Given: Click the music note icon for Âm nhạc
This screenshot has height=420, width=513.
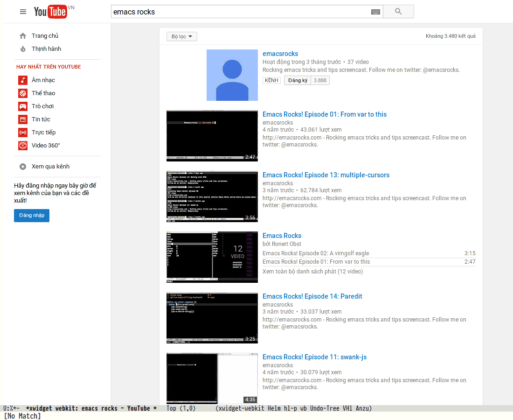Looking at the screenshot, I should click(x=23, y=80).
